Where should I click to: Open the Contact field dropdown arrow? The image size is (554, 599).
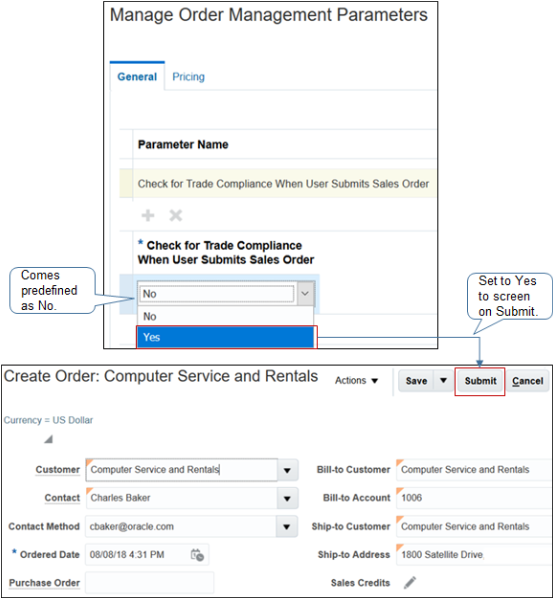click(287, 498)
